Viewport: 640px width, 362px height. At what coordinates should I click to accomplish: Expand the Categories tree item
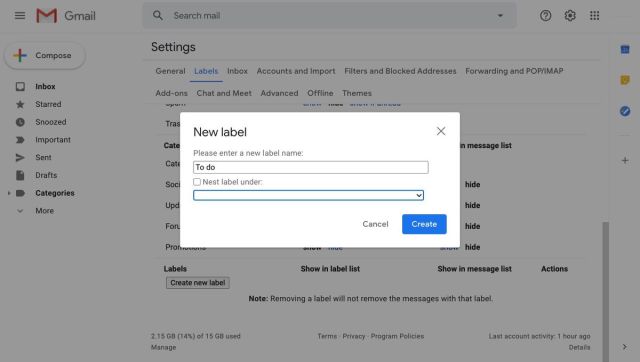(9, 193)
